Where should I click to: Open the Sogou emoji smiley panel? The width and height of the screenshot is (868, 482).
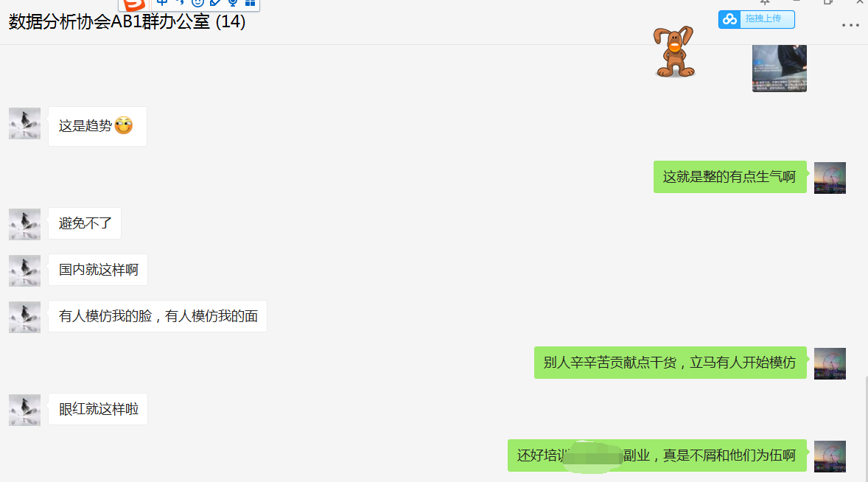(197, 4)
